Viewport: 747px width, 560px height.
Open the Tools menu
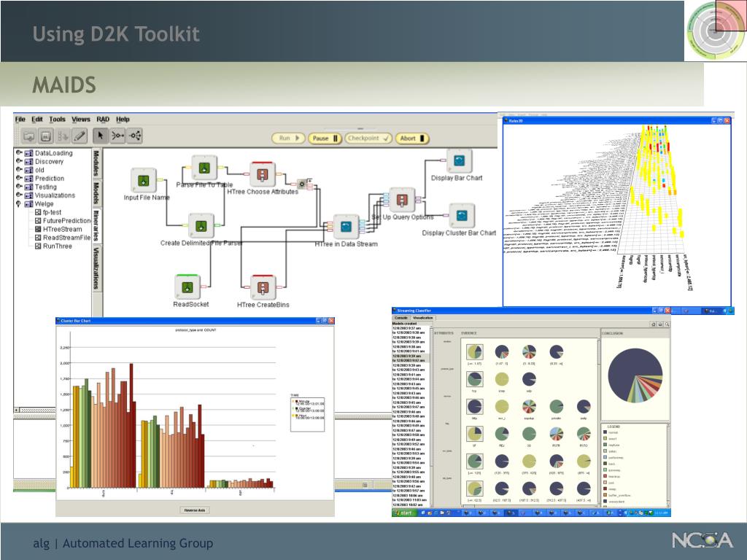pyautogui.click(x=57, y=119)
